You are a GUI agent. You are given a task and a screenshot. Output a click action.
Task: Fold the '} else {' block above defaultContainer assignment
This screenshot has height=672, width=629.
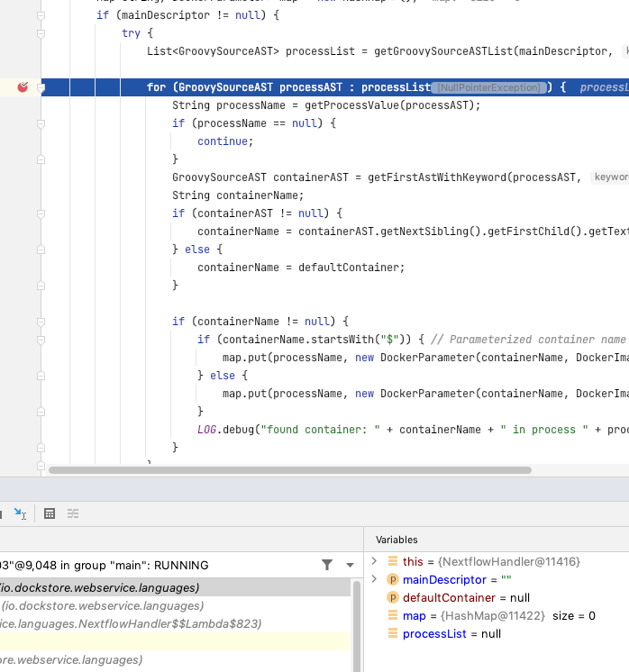click(41, 250)
